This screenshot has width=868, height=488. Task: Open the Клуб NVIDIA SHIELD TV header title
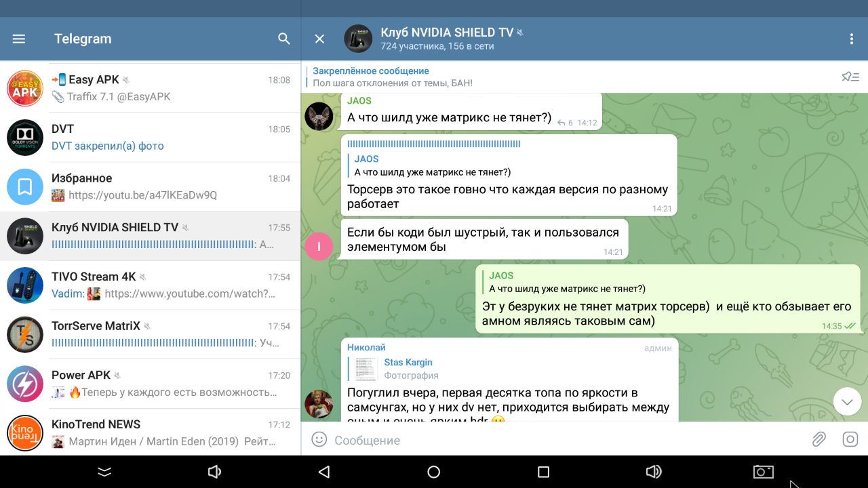(447, 32)
